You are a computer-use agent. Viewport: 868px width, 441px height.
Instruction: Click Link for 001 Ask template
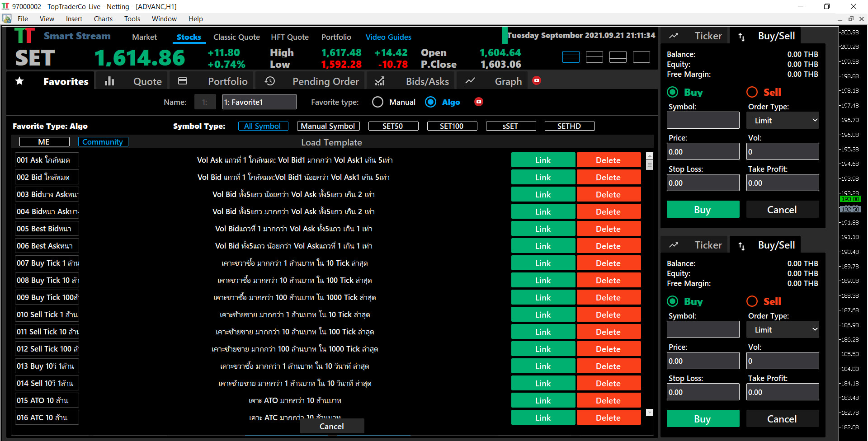tap(543, 160)
